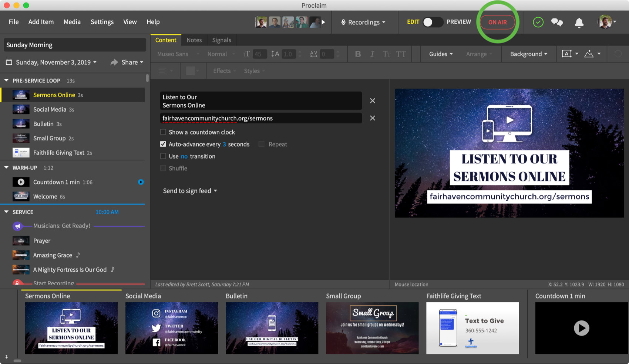The height and width of the screenshot is (364, 629).
Task: Enable Show a countdown clock
Action: tap(163, 132)
